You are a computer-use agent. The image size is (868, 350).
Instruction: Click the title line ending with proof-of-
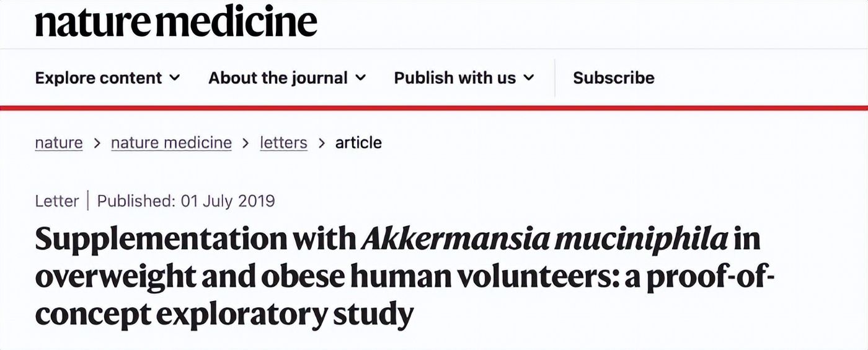click(405, 277)
